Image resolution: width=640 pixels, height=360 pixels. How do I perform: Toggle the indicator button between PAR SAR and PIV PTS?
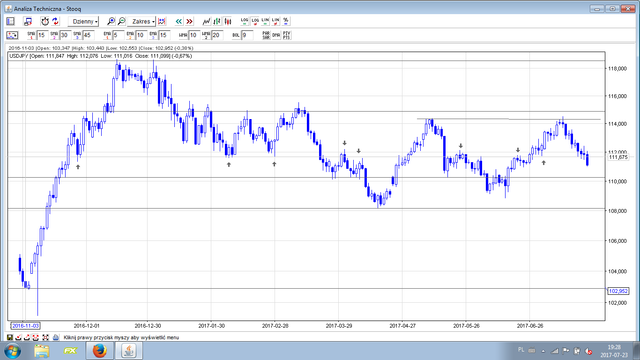[276, 36]
